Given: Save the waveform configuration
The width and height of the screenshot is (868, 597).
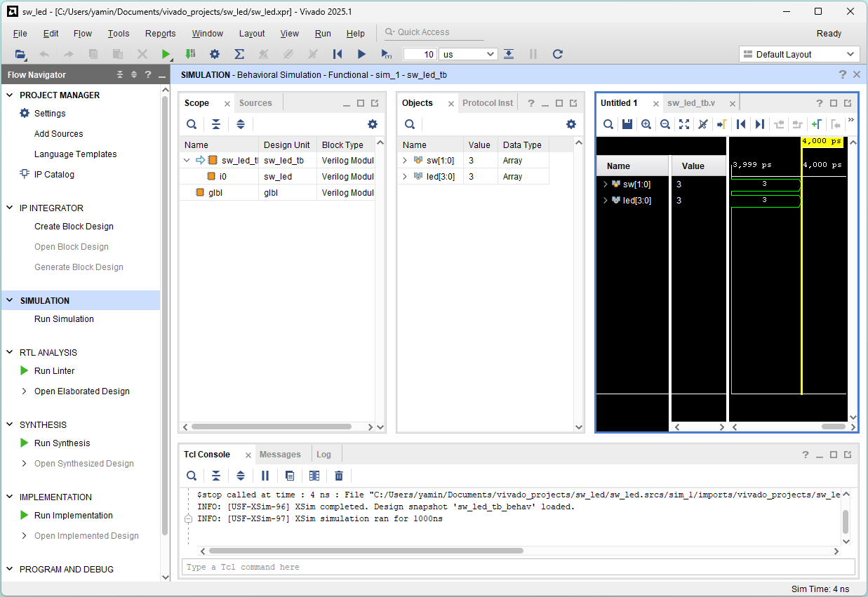Looking at the screenshot, I should coord(627,124).
